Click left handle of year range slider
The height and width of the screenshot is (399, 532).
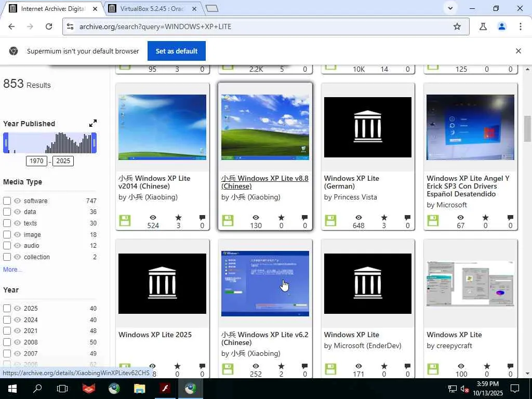pos(6,143)
